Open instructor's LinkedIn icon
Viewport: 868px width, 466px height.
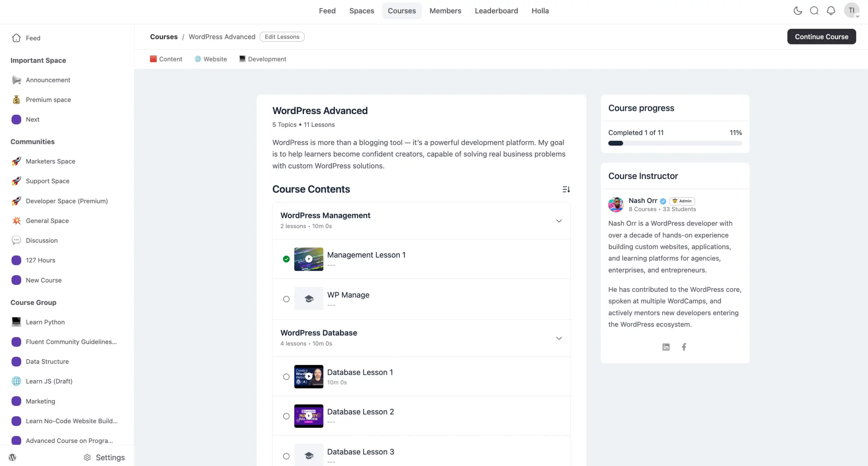[x=666, y=347]
